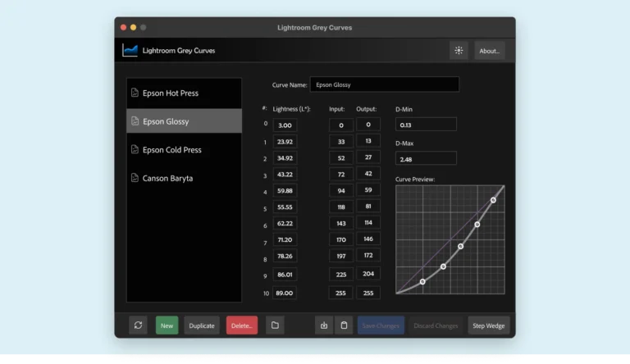This screenshot has width=630, height=364.
Task: Click Lightness field 89.00
Action: point(285,293)
